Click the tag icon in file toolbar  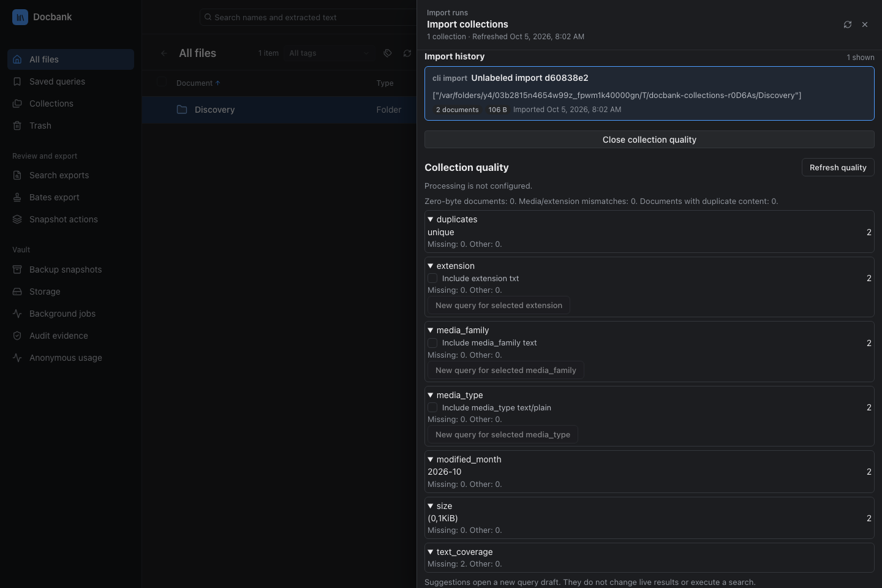point(388,53)
